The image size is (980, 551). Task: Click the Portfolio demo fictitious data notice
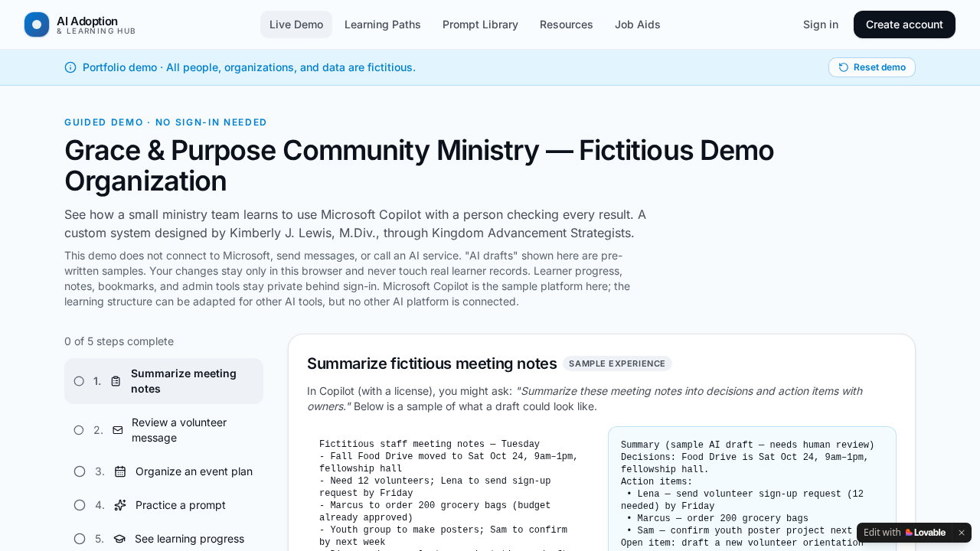tap(249, 67)
